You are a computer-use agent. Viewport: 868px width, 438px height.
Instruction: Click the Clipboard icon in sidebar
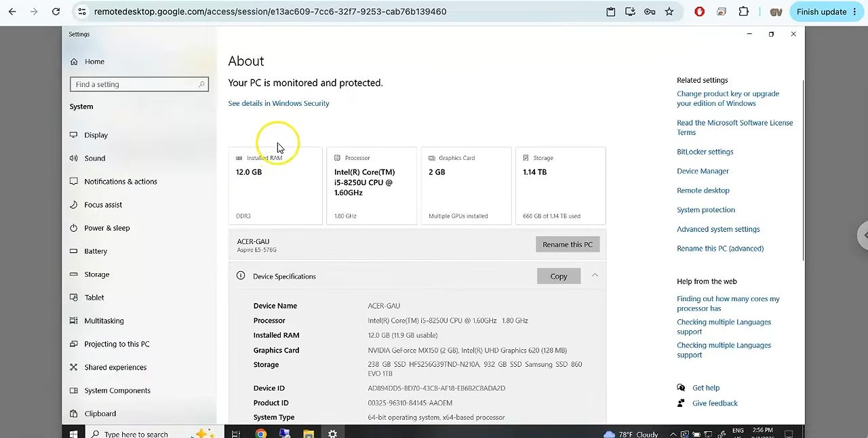[x=73, y=414]
